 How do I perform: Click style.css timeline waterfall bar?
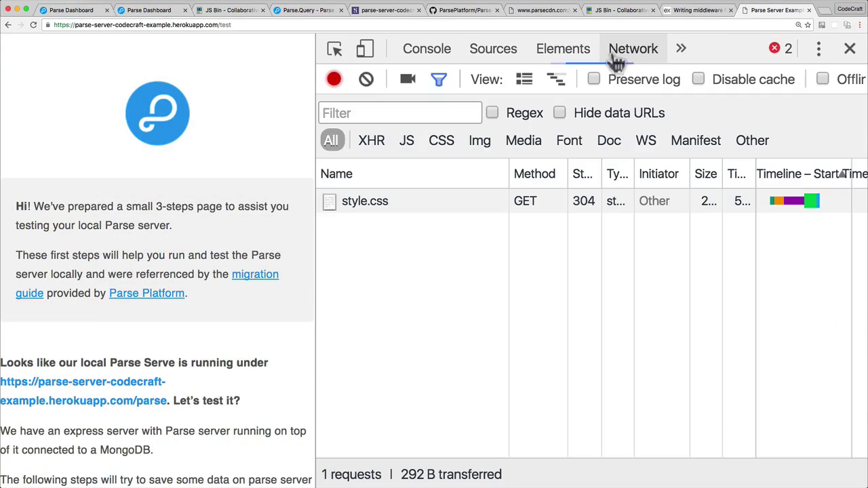795,201
